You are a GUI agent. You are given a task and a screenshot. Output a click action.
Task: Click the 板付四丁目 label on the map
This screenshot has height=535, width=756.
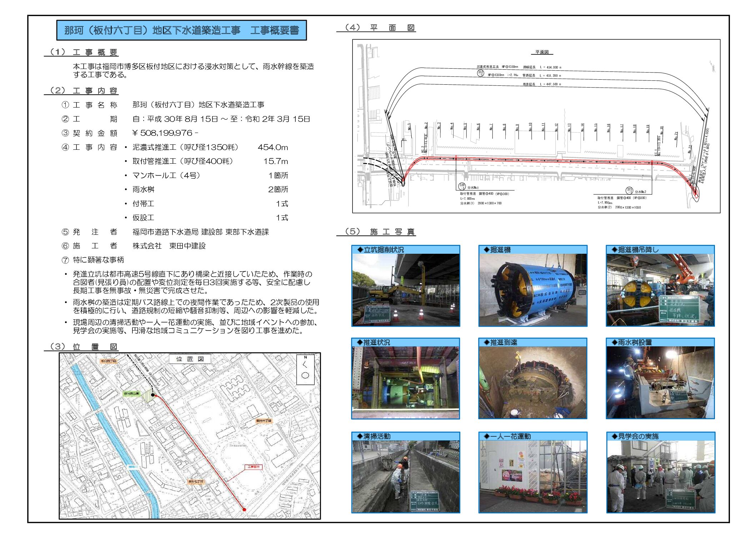[109, 361]
